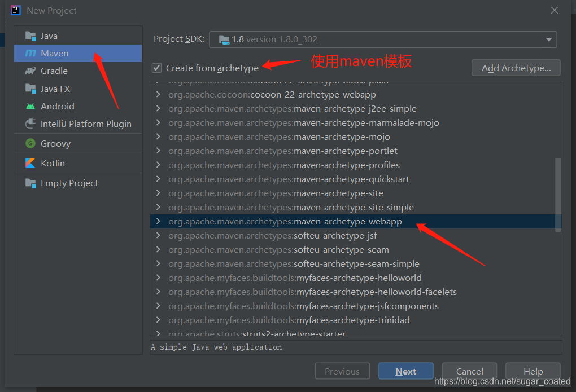Click the Gradle elephant icon

pyautogui.click(x=30, y=71)
